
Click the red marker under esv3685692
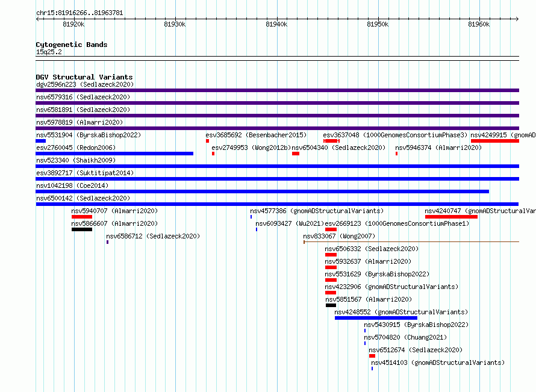coord(208,141)
